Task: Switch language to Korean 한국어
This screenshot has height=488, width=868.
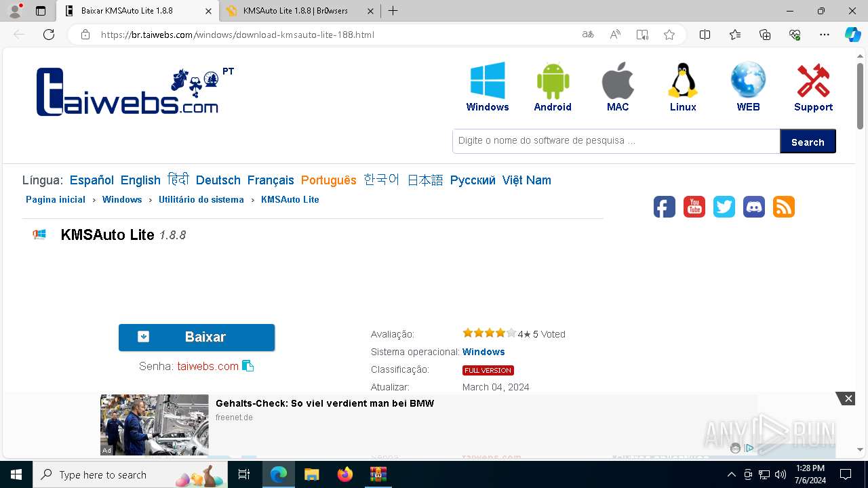Action: (x=382, y=180)
